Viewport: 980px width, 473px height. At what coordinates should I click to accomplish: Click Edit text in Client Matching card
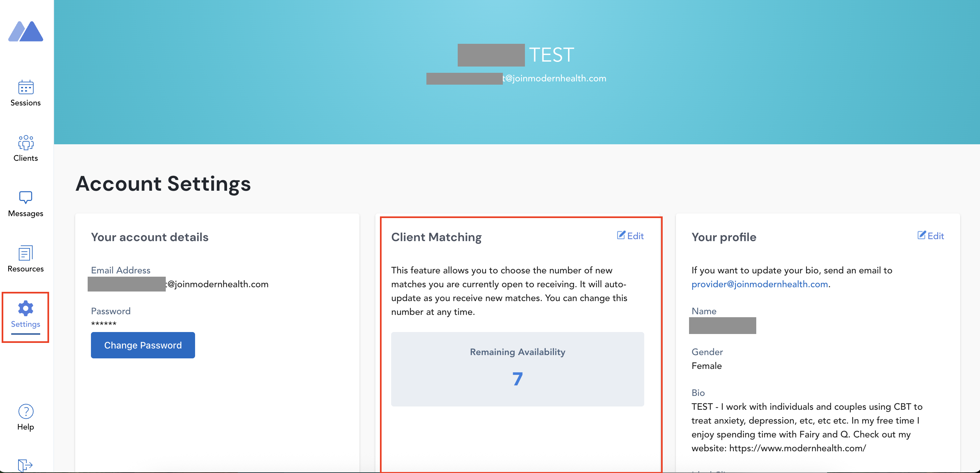coord(635,236)
